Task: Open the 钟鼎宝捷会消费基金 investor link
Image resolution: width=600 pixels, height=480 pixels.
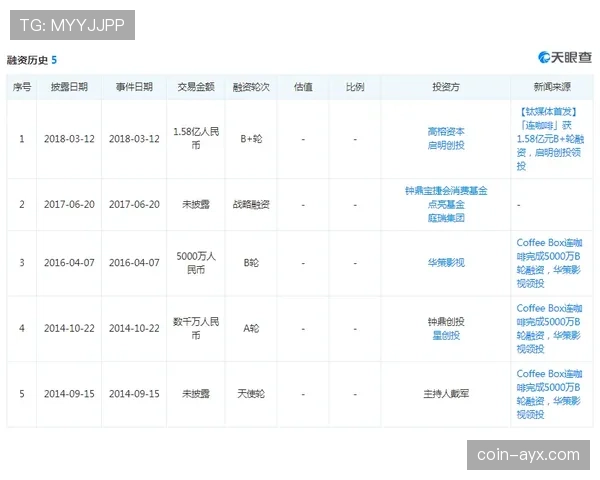Action: click(446, 191)
